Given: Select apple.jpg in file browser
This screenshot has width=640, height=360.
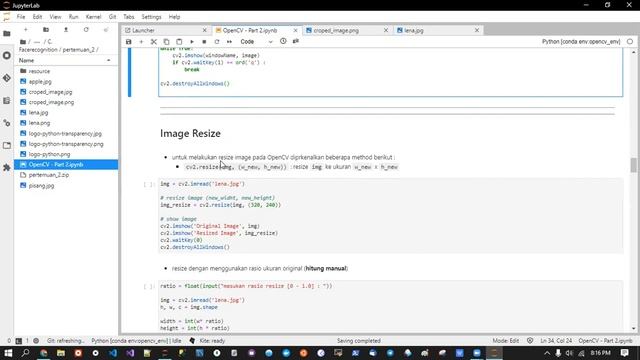Looking at the screenshot, I should tap(66, 82).
